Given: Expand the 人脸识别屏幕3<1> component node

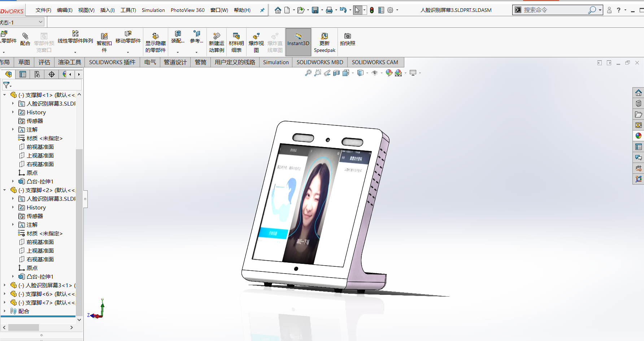Looking at the screenshot, I should 5,285.
